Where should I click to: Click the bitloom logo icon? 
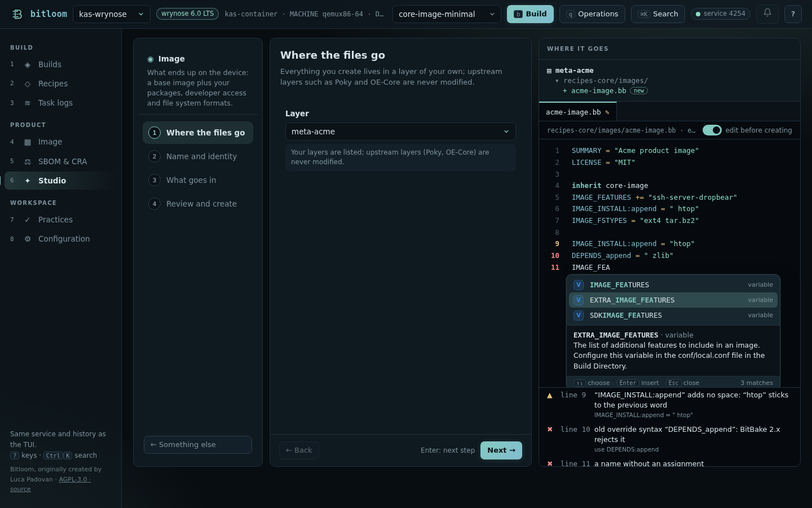(17, 14)
